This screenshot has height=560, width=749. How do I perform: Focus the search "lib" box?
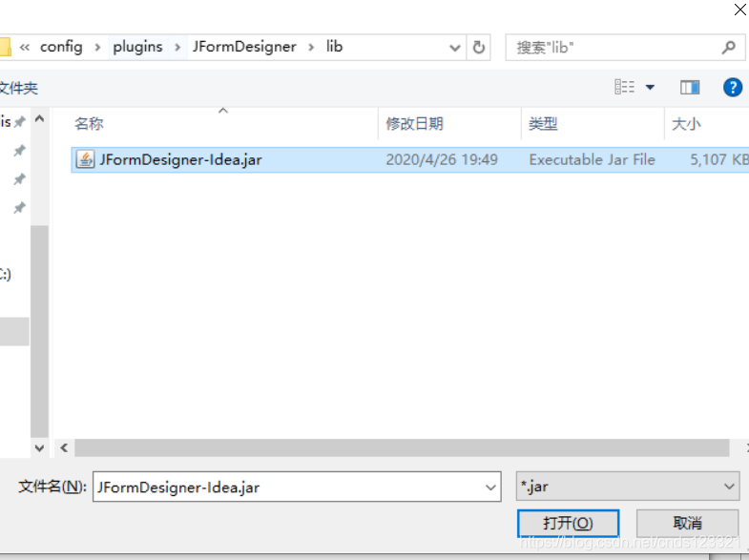[625, 48]
